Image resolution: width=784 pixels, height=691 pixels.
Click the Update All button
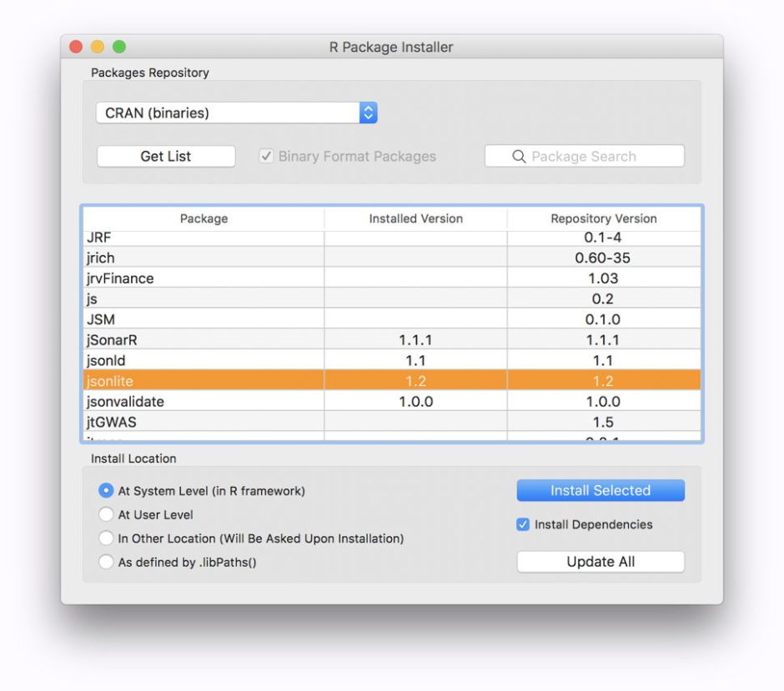(601, 562)
